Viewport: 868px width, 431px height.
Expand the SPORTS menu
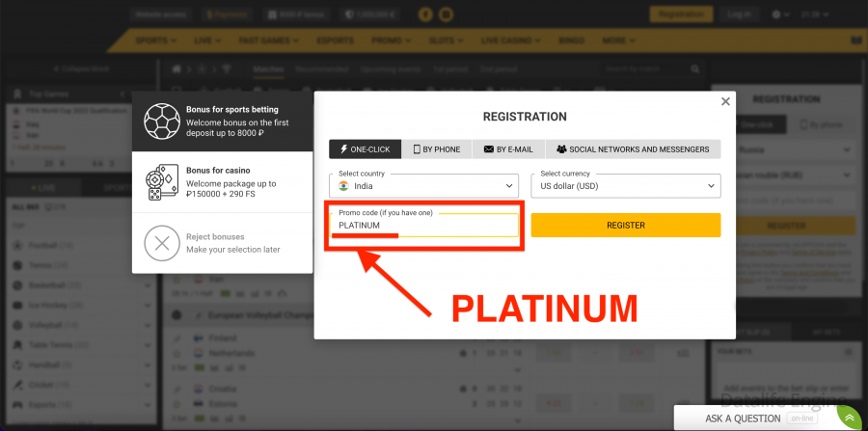[156, 40]
